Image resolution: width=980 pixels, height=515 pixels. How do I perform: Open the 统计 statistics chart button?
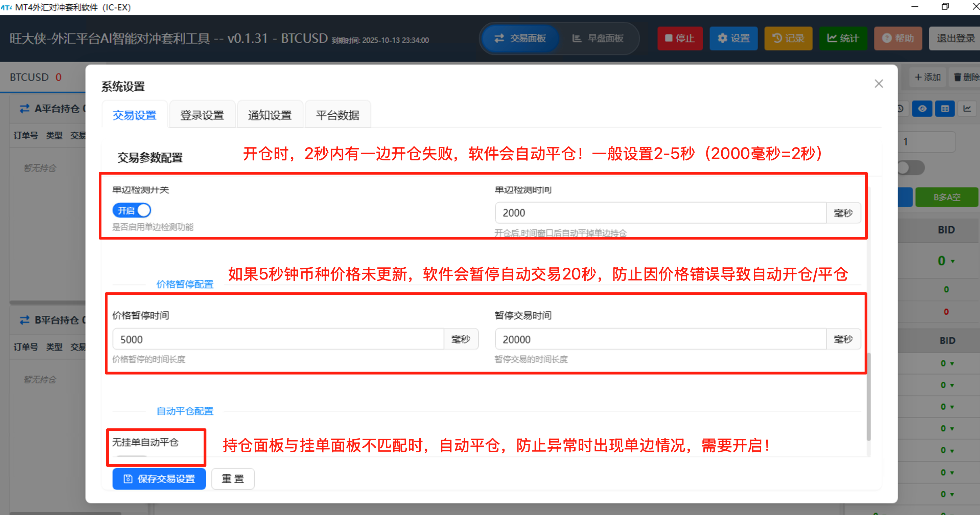click(843, 39)
